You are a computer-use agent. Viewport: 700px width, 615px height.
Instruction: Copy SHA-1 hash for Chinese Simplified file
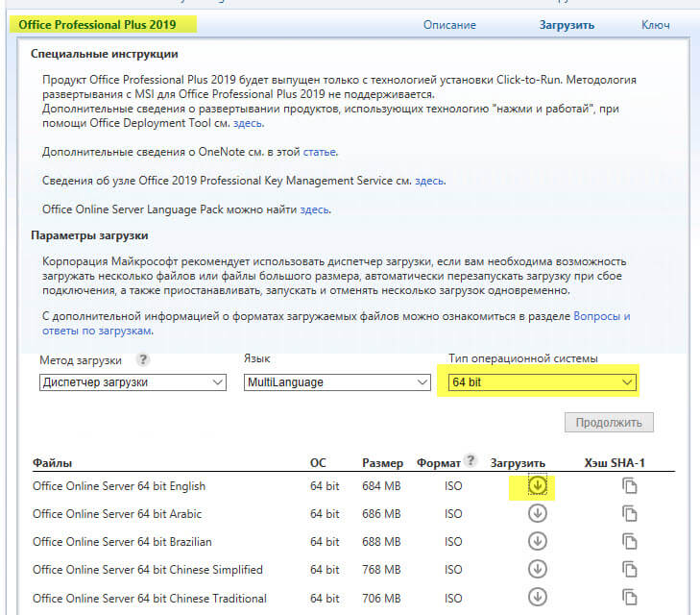tap(630, 570)
